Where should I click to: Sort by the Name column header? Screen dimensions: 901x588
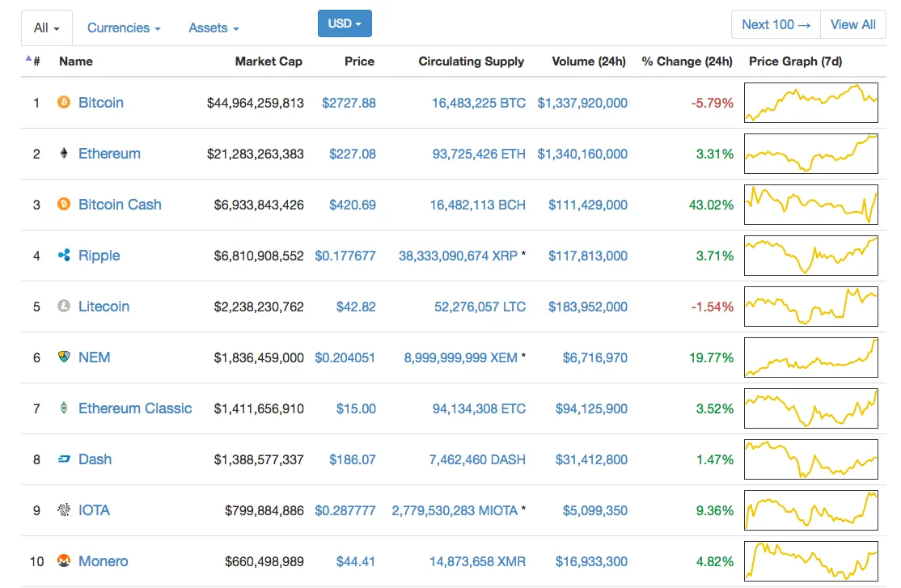pyautogui.click(x=76, y=61)
